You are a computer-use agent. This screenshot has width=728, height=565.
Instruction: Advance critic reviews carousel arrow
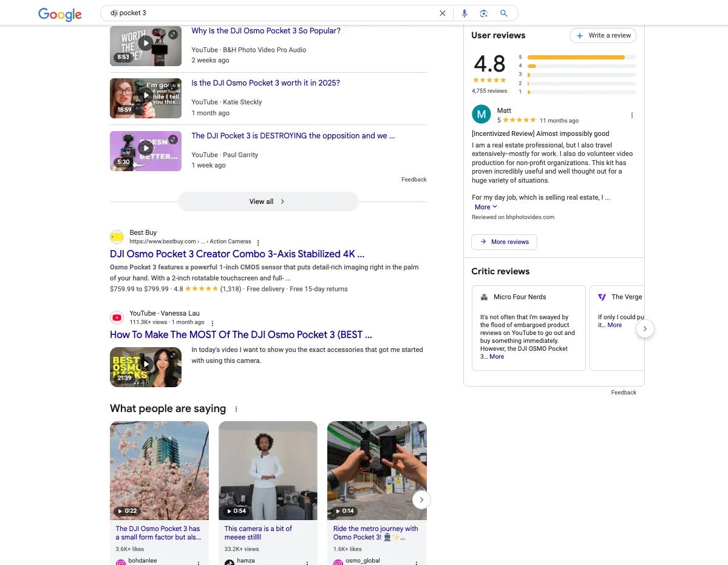644,328
